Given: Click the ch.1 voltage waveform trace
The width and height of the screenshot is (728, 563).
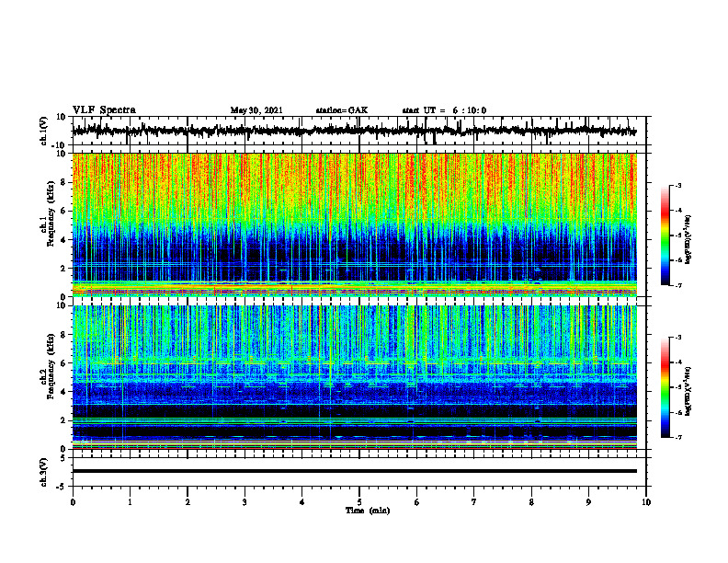Looking at the screenshot, I should [x=354, y=131].
